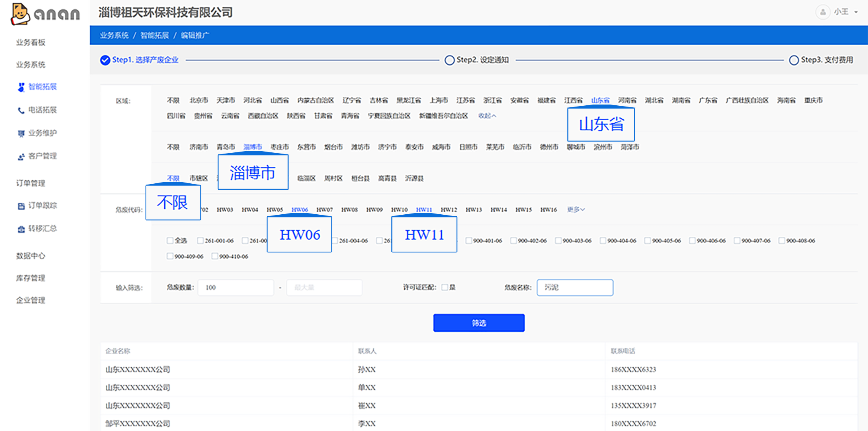The height and width of the screenshot is (431, 868).
Task: Open 数据中心 in the sidebar menu
Action: pos(31,256)
